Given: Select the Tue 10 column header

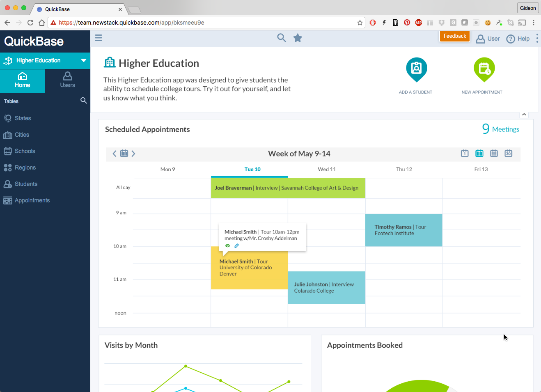Looking at the screenshot, I should click(252, 169).
